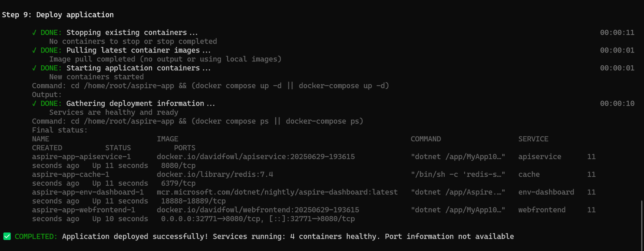Image resolution: width=644 pixels, height=251 pixels.
Task: Click the mcr.microsoft.com aspire-dashboard image path
Action: tap(277, 192)
